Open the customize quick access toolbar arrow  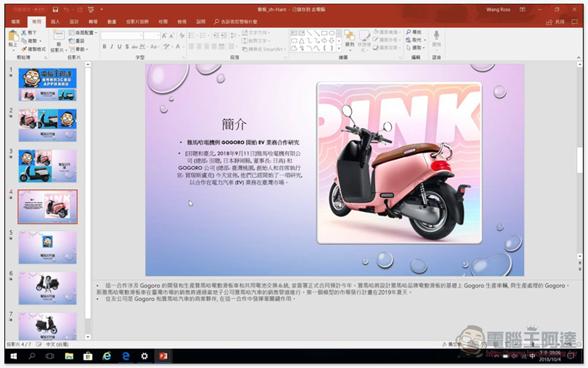pos(101,10)
